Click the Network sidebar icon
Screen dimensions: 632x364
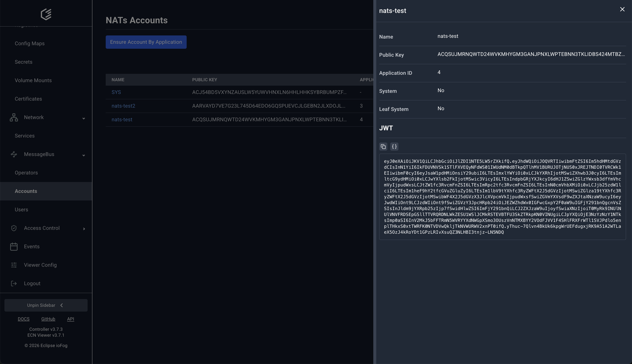[x=14, y=118]
